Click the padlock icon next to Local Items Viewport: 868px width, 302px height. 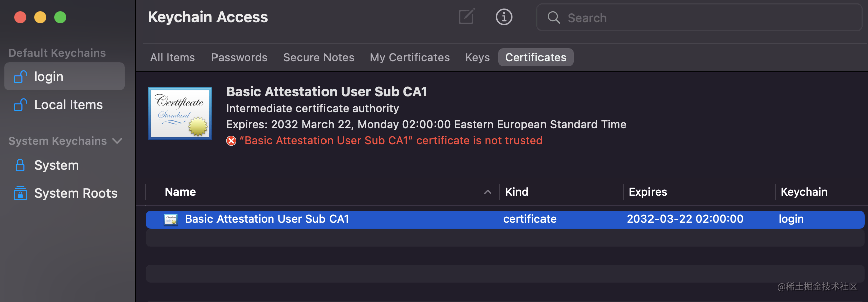19,105
